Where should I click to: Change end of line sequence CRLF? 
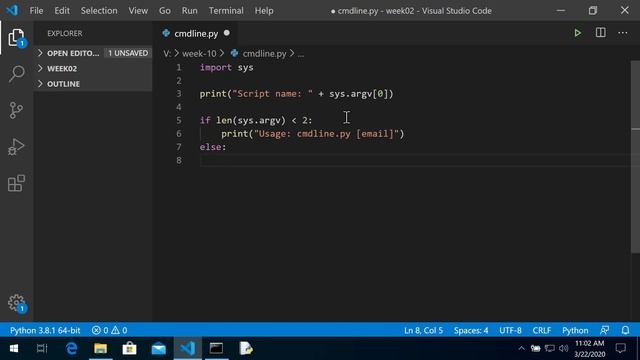[x=542, y=330]
